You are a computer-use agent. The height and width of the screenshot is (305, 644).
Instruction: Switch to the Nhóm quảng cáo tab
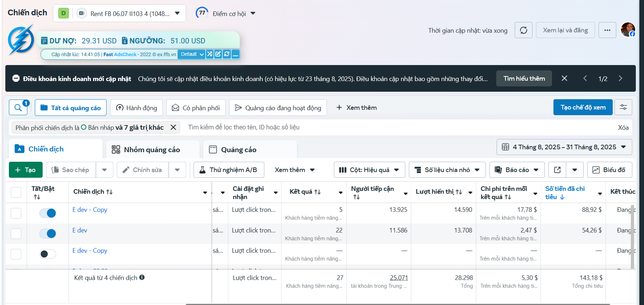pyautogui.click(x=152, y=150)
